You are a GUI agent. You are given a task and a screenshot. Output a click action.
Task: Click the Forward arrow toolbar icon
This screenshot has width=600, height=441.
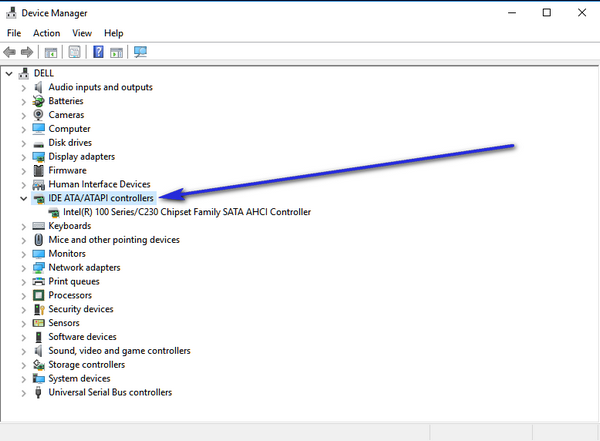pyautogui.click(x=27, y=52)
